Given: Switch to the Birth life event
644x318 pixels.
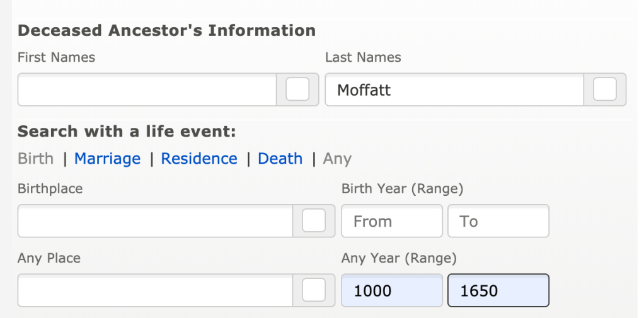Looking at the screenshot, I should click(35, 159).
